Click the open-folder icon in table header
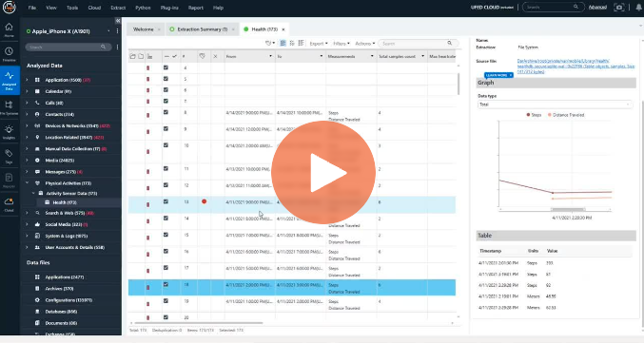The height and width of the screenshot is (343, 644). [132, 56]
